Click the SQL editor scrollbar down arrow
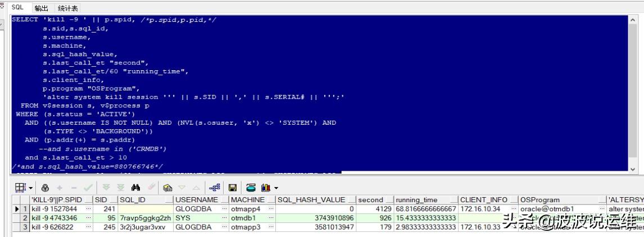 [634, 168]
